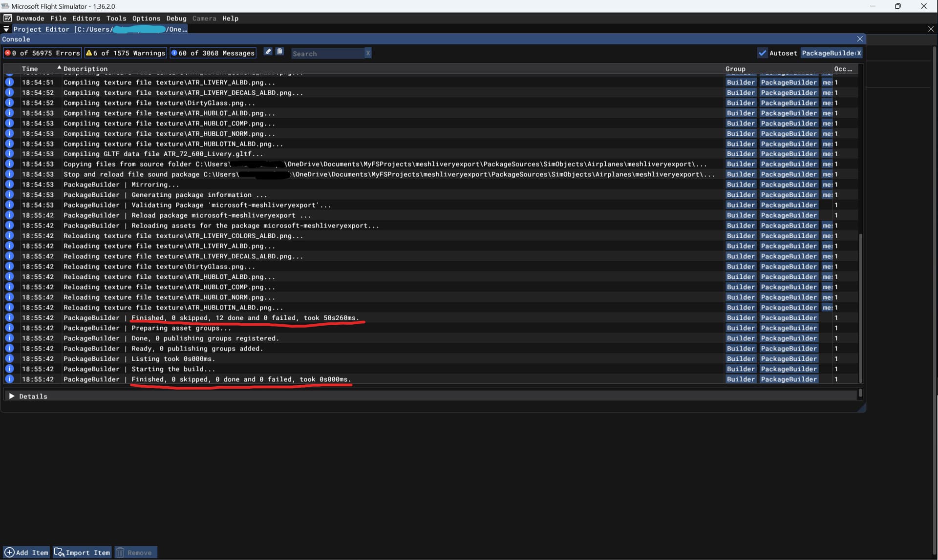The width and height of the screenshot is (938, 560).
Task: Click the info icon on the Mirroring log row
Action: pos(9,185)
